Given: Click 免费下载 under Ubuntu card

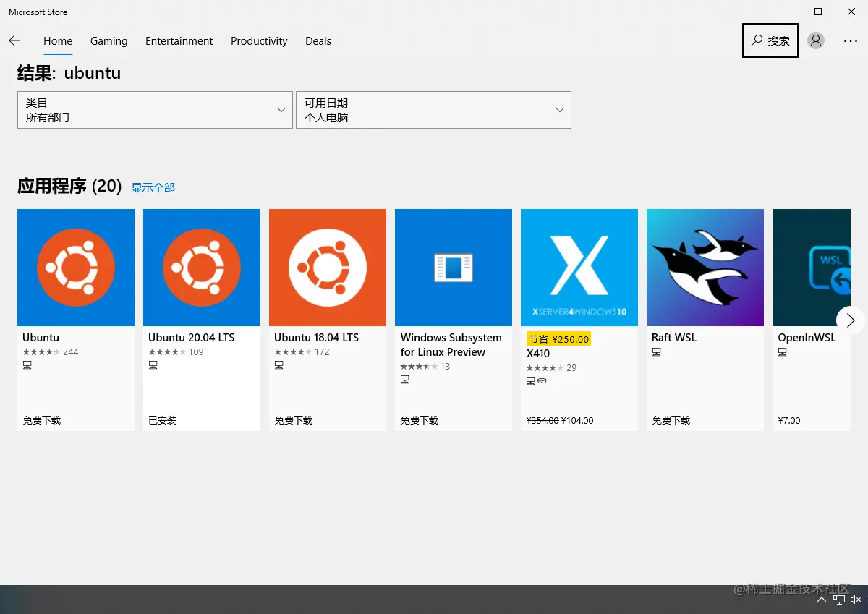Looking at the screenshot, I should pyautogui.click(x=41, y=420).
